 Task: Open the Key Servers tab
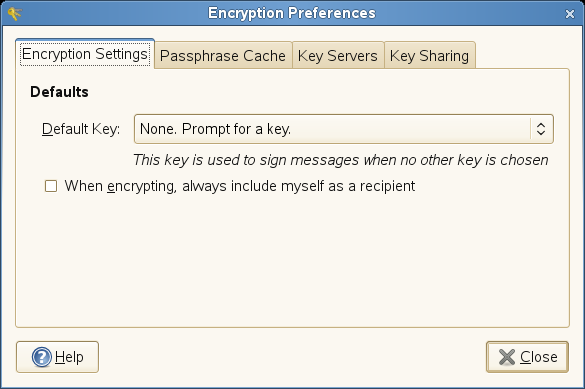[x=338, y=56]
